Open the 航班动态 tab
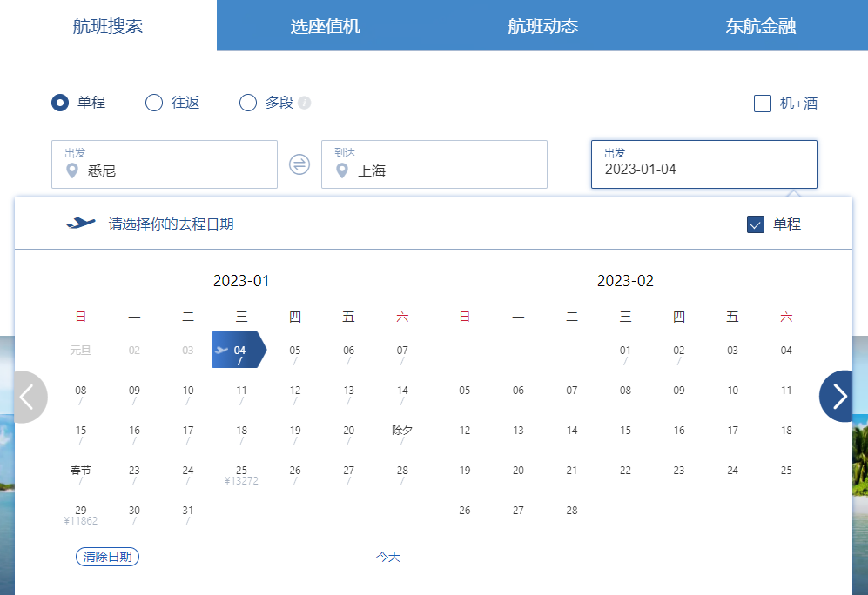This screenshot has width=868, height=595. [542, 26]
